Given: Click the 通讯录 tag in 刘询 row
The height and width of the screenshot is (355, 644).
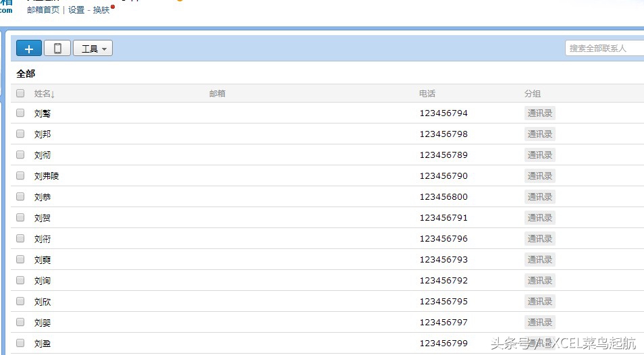Looking at the screenshot, I should [x=539, y=281].
